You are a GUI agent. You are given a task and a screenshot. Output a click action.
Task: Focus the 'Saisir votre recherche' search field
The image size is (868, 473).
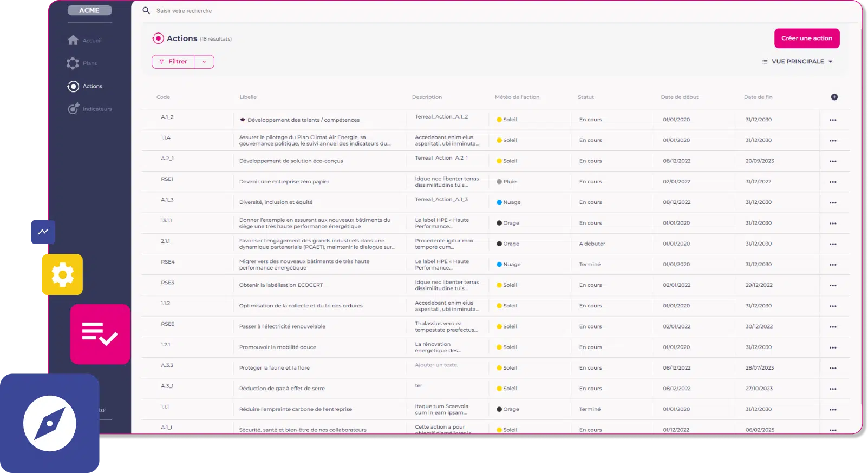pyautogui.click(x=184, y=11)
